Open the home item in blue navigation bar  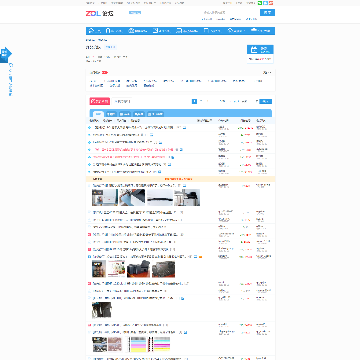click(95, 31)
